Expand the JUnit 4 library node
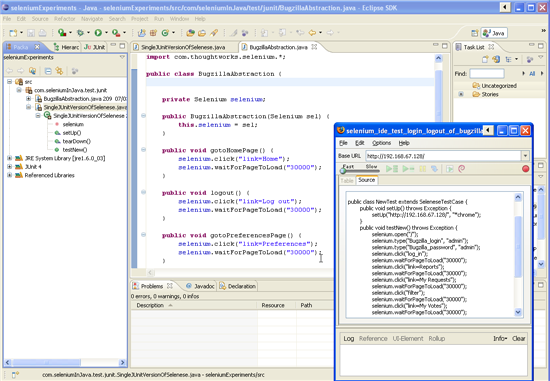 click(9, 167)
